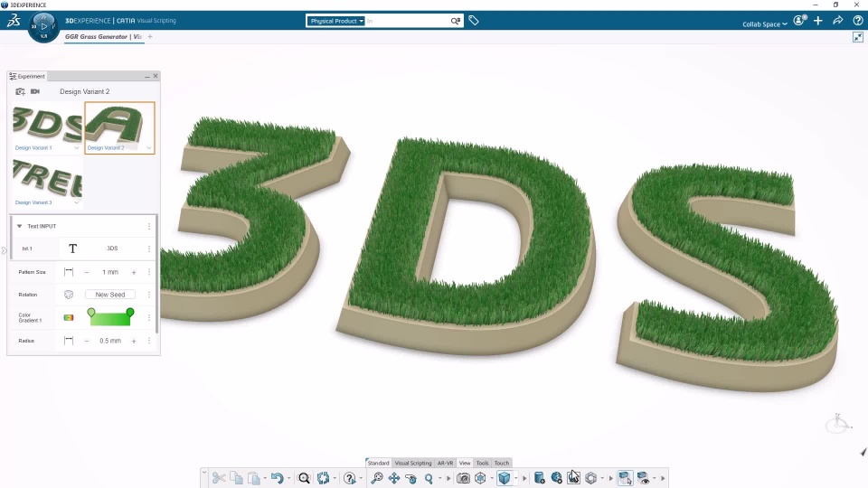
Task: Click the wireframe cube Normal View icon
Action: [x=480, y=478]
